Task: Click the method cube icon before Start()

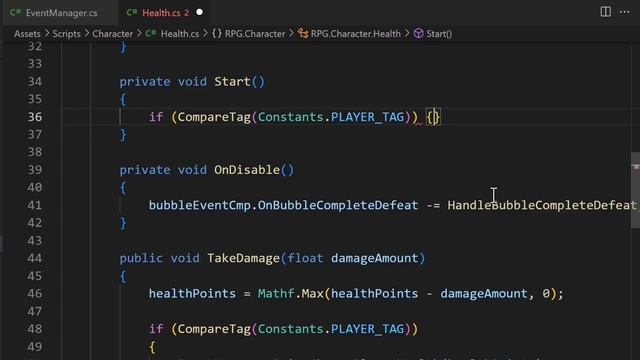Action: (x=418, y=33)
